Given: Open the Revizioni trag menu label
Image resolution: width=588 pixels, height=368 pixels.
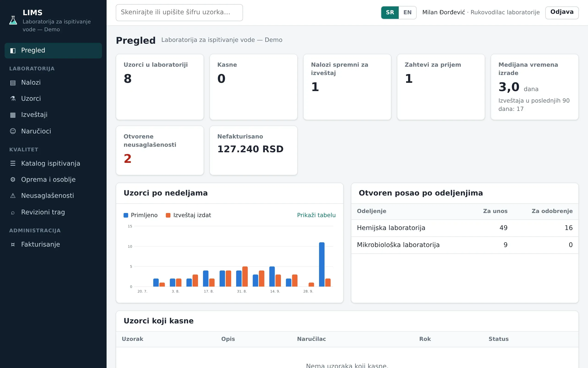Looking at the screenshot, I should [43, 212].
